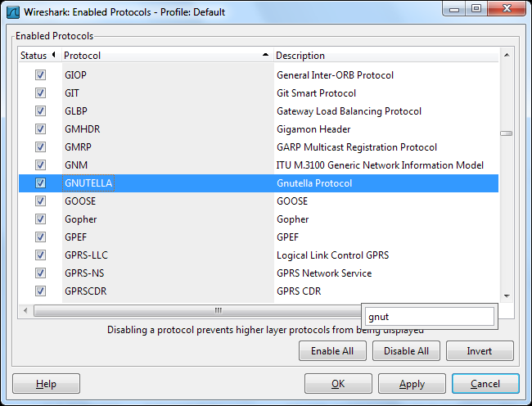
Task: Disable the GNUTELLA protocol checkbox
Action: 40,183
